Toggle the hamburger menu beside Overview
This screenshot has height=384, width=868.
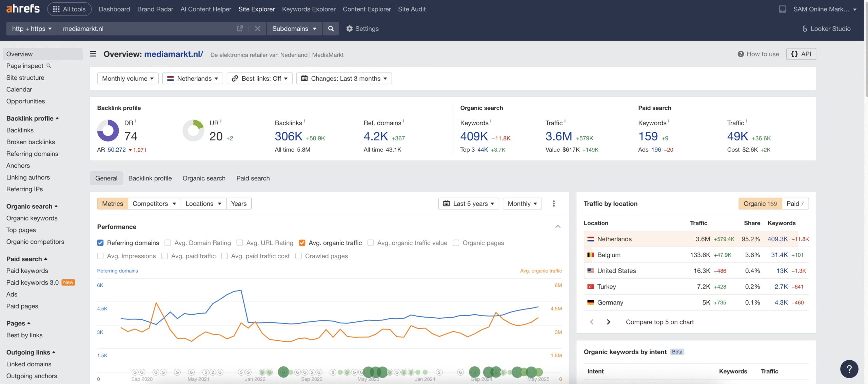click(x=93, y=54)
